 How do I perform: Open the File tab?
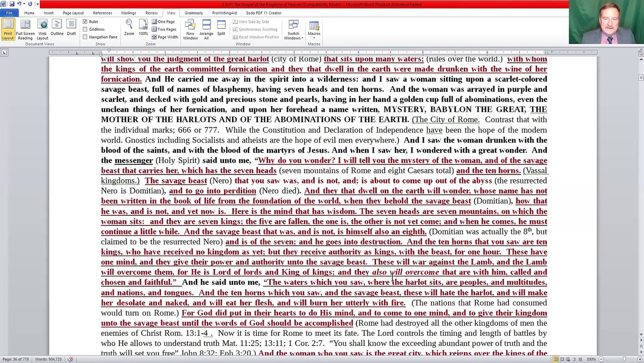coord(9,13)
